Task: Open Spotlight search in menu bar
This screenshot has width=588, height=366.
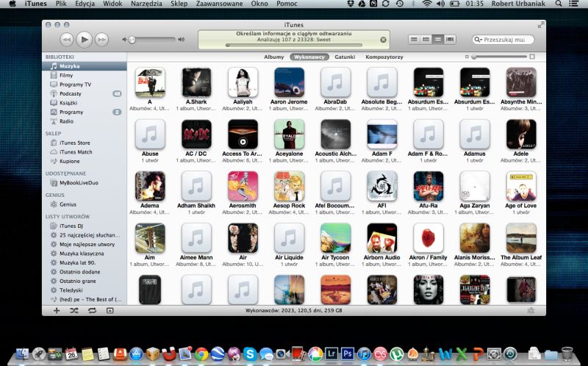Action: click(x=559, y=4)
